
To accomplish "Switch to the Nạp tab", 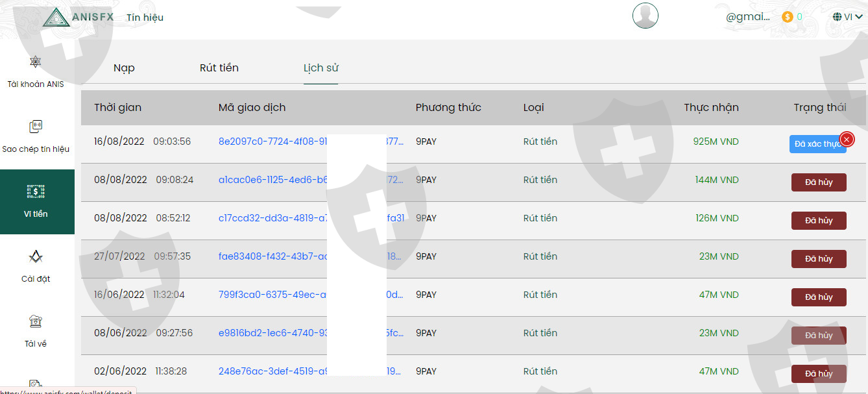I will (x=124, y=68).
